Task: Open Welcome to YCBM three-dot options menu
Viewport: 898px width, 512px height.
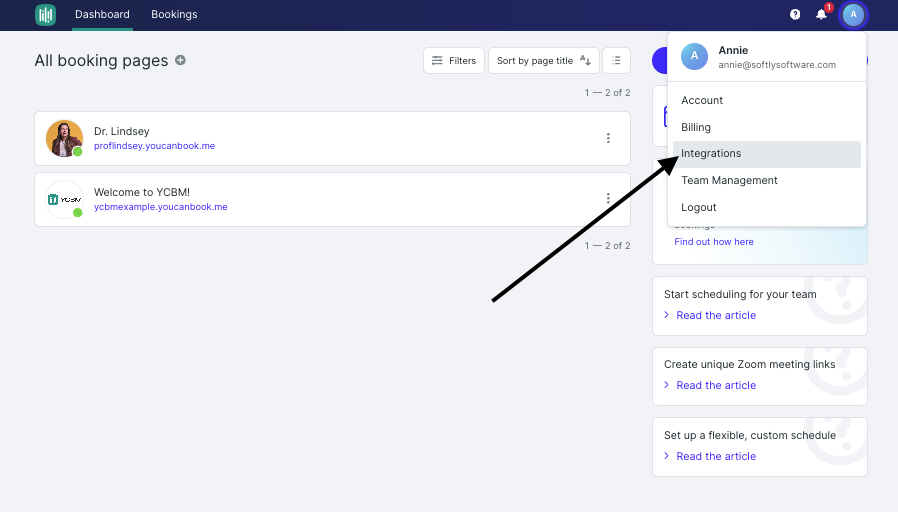Action: [608, 198]
